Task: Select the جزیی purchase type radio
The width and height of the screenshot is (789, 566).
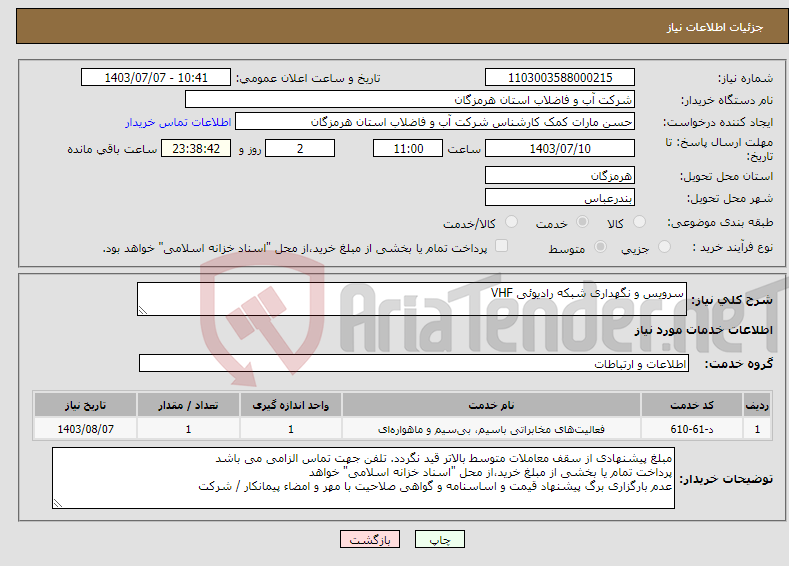Action: [664, 247]
